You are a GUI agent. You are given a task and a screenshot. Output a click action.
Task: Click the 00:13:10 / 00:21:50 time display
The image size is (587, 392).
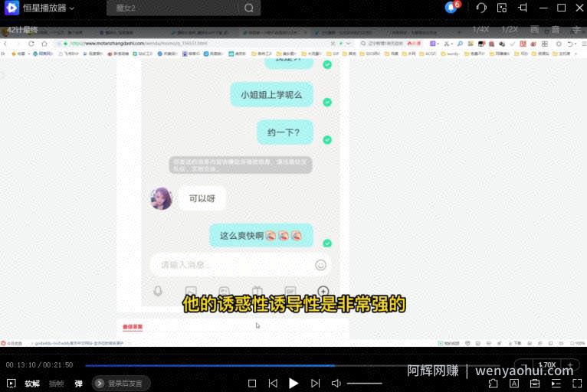coord(39,364)
